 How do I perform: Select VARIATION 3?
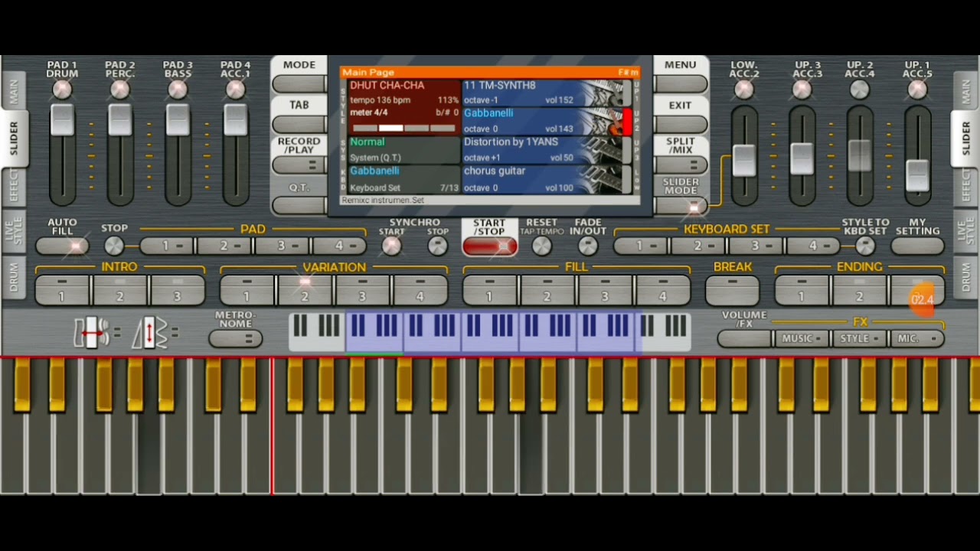click(x=362, y=291)
